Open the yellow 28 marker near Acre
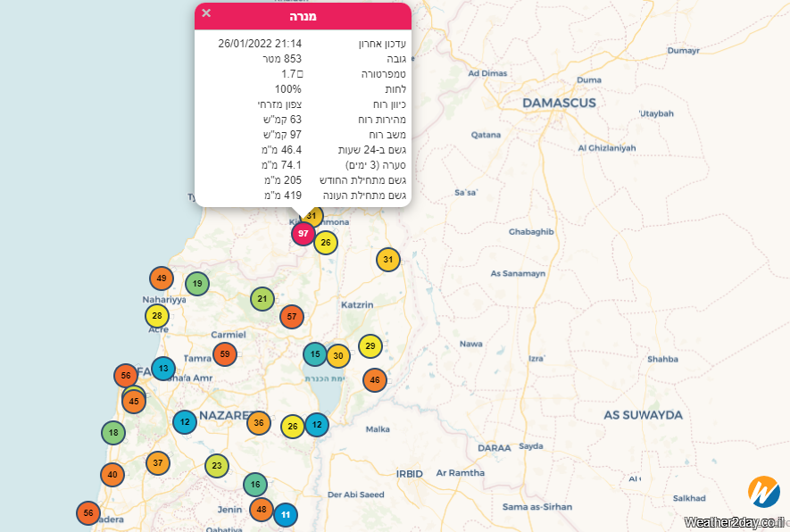This screenshot has height=532, width=790. coord(157,316)
